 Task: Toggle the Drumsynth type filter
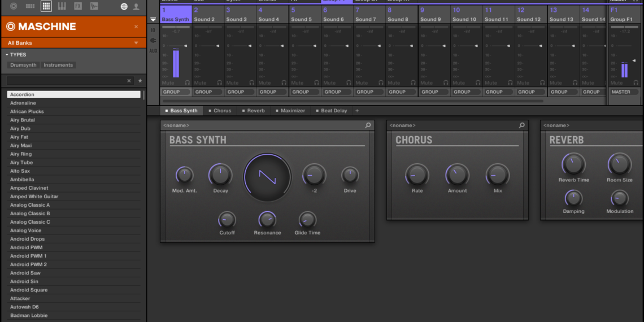[23, 65]
